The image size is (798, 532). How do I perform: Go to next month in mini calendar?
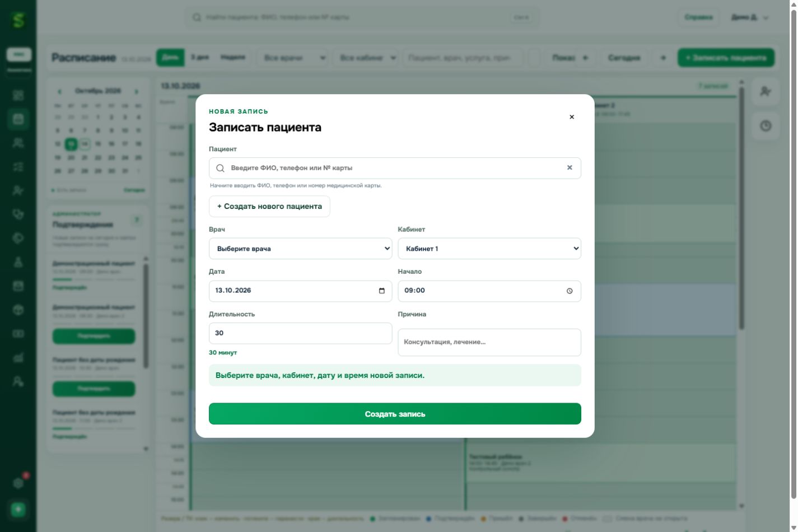coord(136,91)
